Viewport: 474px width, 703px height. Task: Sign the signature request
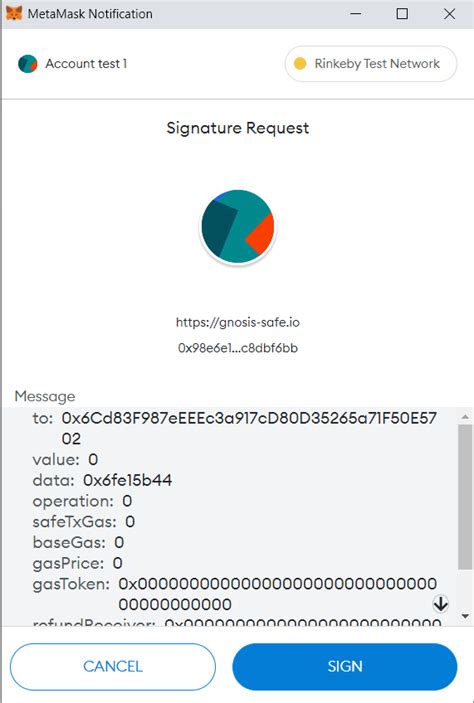(345, 666)
